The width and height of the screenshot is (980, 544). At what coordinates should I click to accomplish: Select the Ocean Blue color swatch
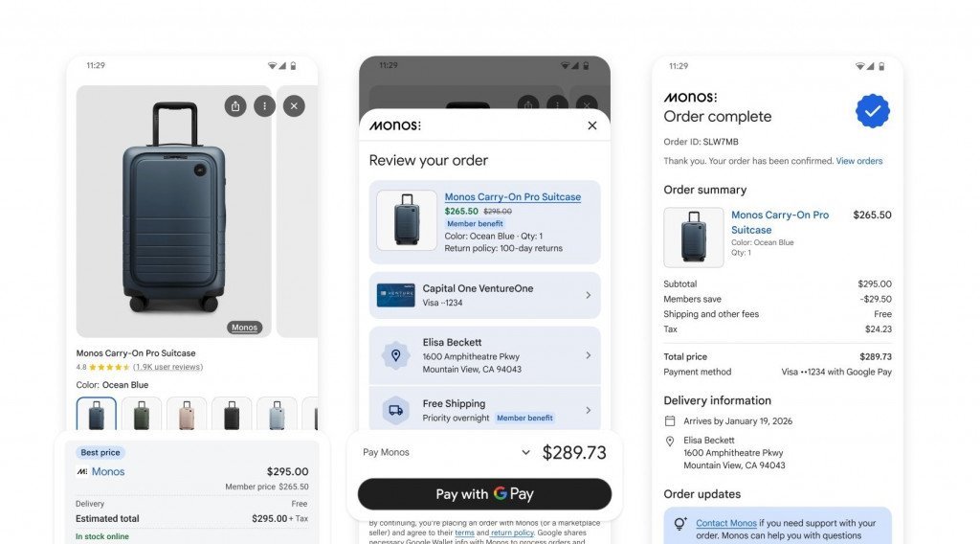[x=97, y=414]
